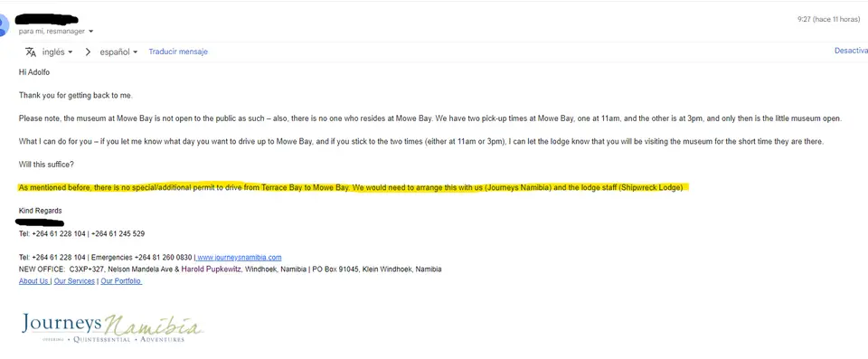Expand recipient details arrow next to resmanager
The height and width of the screenshot is (359, 868).
(x=90, y=32)
